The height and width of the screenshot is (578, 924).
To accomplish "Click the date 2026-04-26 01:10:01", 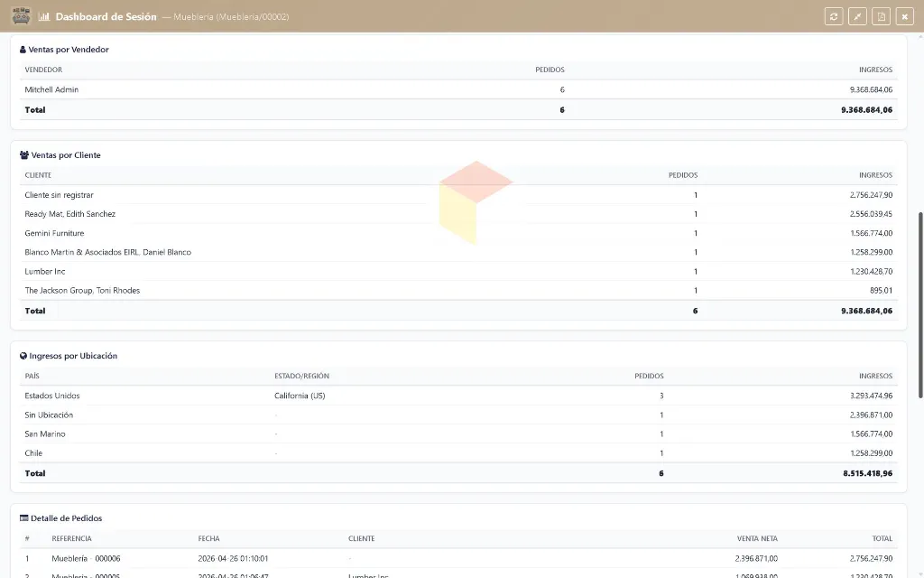I will [x=233, y=558].
